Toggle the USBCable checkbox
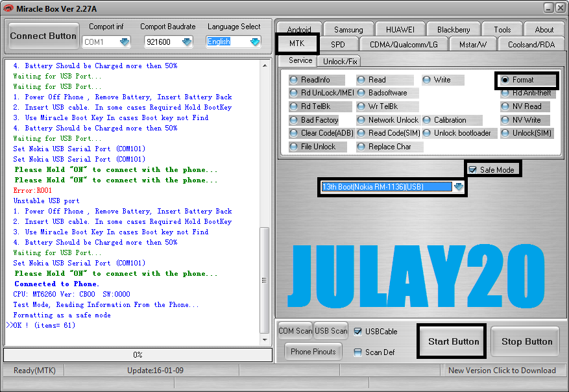569x392 pixels. 357,332
